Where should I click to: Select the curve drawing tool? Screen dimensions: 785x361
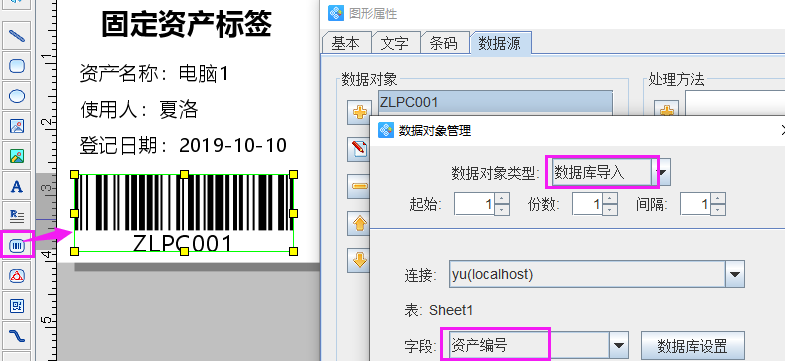[x=17, y=335]
